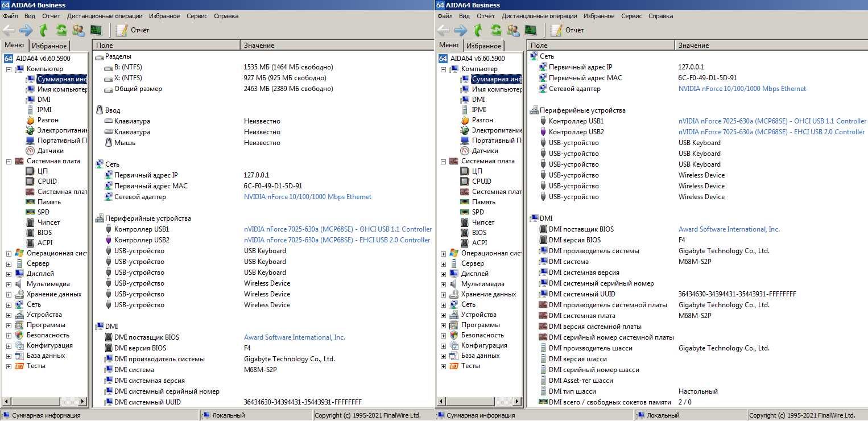Expand the Хранение данных node in right window tree
Screen dimensions: 868x421
pyautogui.click(x=443, y=294)
